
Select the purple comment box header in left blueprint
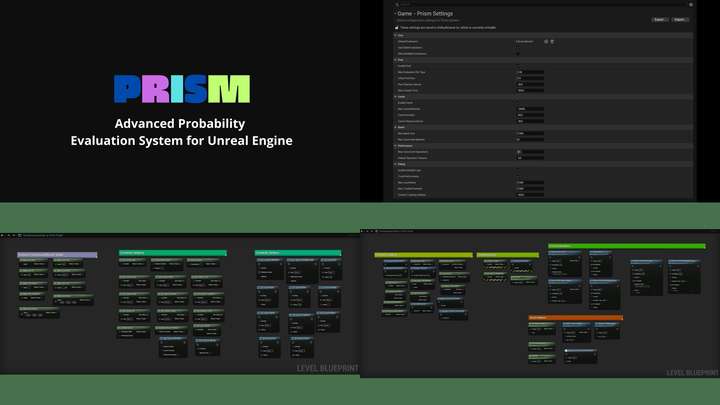57,254
